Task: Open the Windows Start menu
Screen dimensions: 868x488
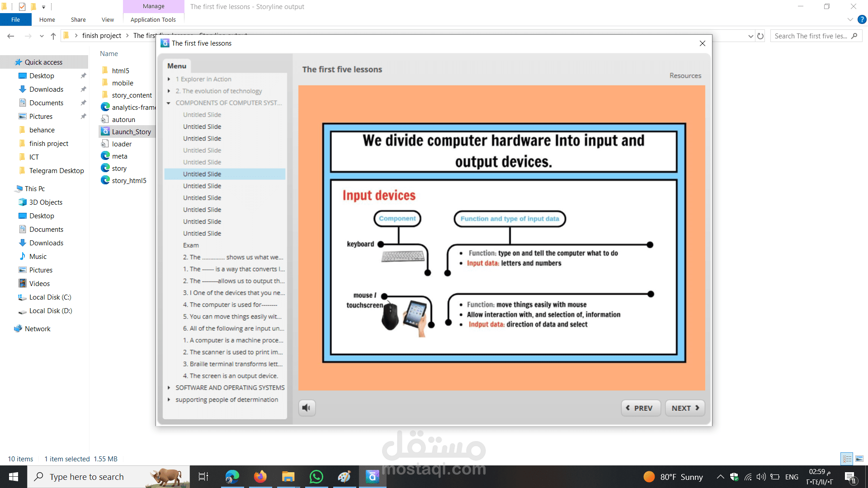Action: coord(13,477)
